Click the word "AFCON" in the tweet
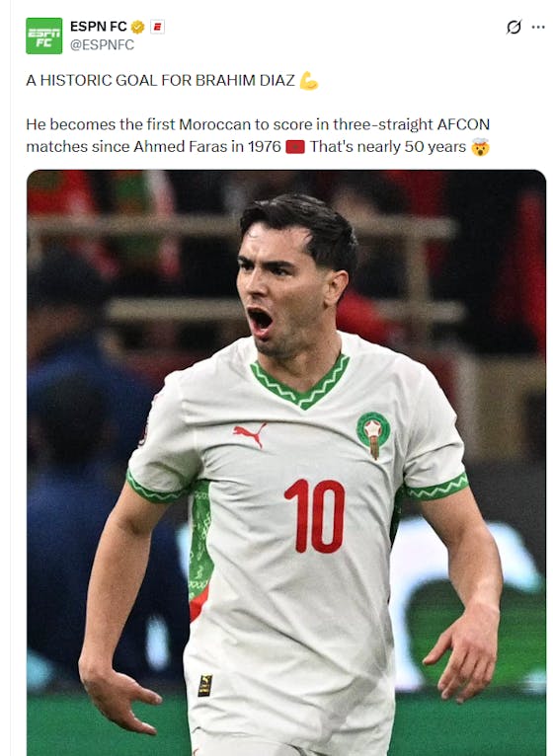Viewport: 553px width, 756px height. click(x=463, y=124)
